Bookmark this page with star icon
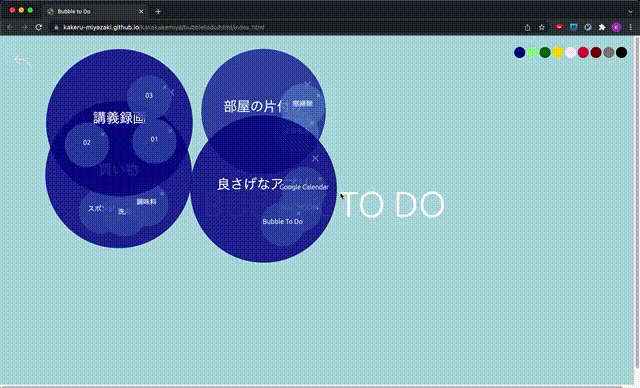Screen dimensions: 640x388 (x=541, y=27)
